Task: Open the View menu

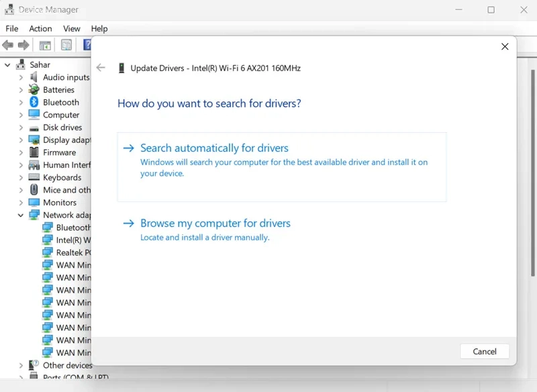Action: (x=72, y=29)
